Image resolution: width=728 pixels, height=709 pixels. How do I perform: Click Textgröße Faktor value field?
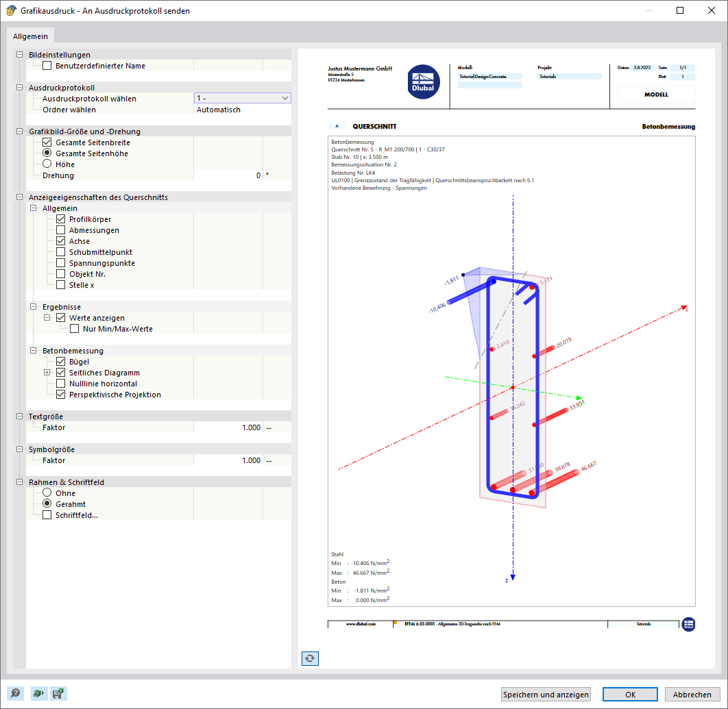point(228,427)
